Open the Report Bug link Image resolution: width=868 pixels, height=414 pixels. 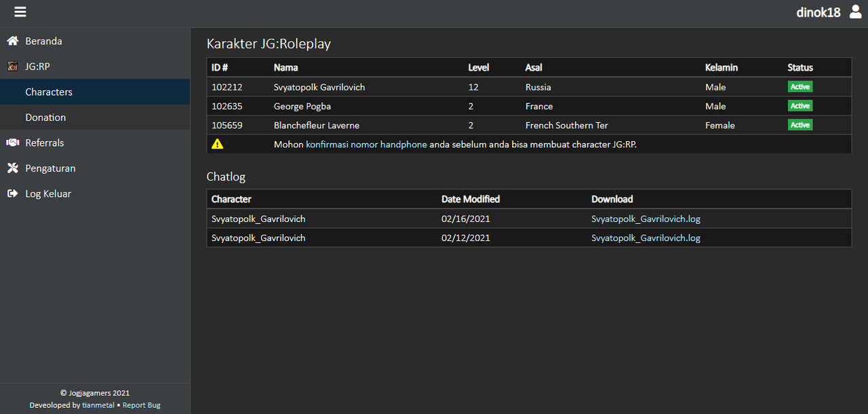pyautogui.click(x=141, y=405)
